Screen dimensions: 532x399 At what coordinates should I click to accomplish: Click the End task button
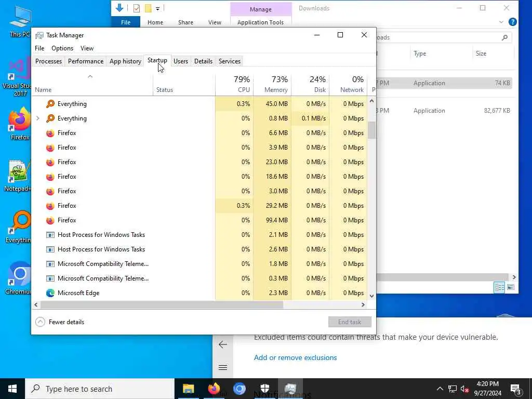click(x=350, y=322)
